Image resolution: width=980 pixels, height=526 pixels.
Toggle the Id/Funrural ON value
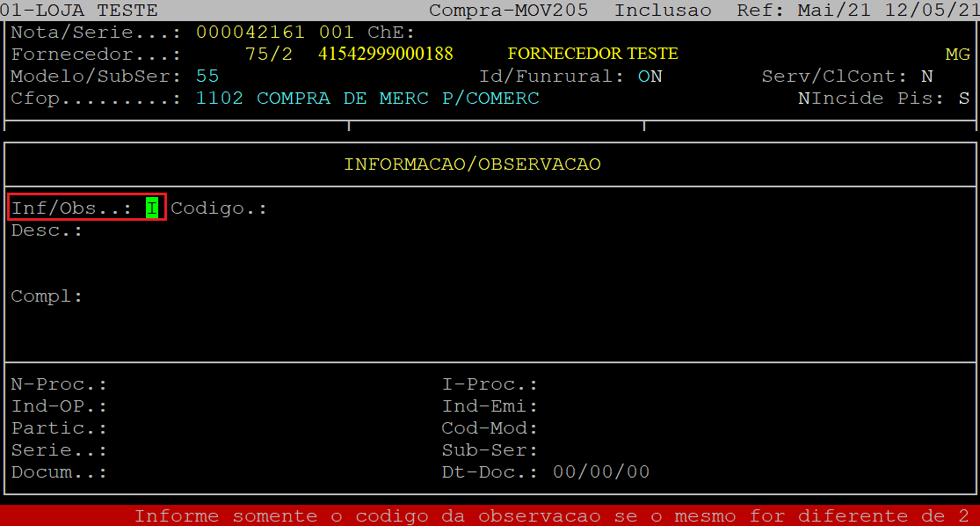click(650, 77)
